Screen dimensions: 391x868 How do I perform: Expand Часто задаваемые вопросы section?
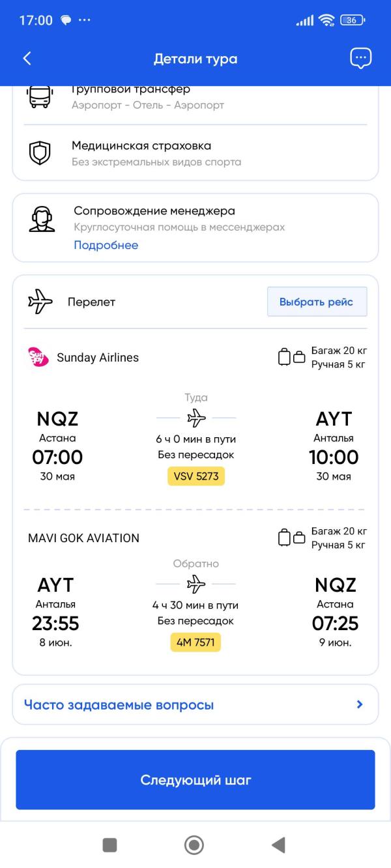pos(195,704)
